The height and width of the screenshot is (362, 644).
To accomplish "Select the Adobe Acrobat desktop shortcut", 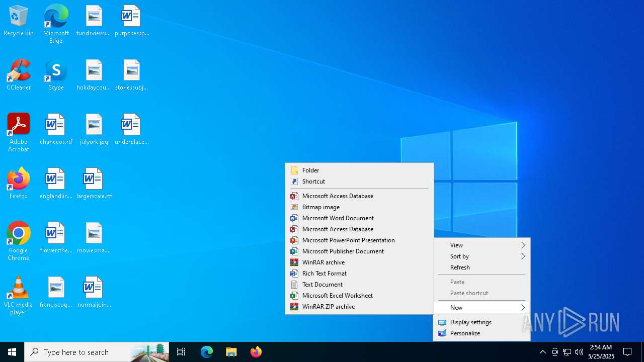I will [x=18, y=133].
